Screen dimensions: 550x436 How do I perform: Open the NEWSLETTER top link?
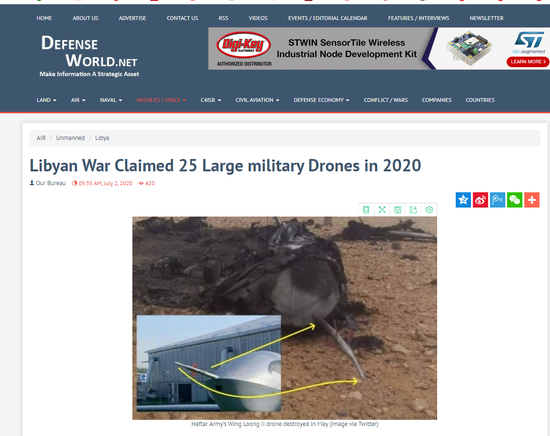point(486,18)
